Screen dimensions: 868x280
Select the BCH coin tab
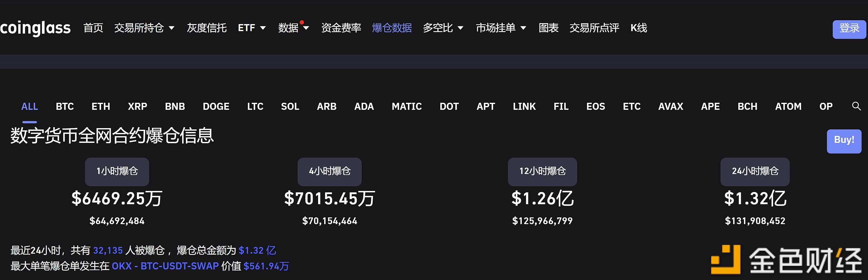coord(747,107)
